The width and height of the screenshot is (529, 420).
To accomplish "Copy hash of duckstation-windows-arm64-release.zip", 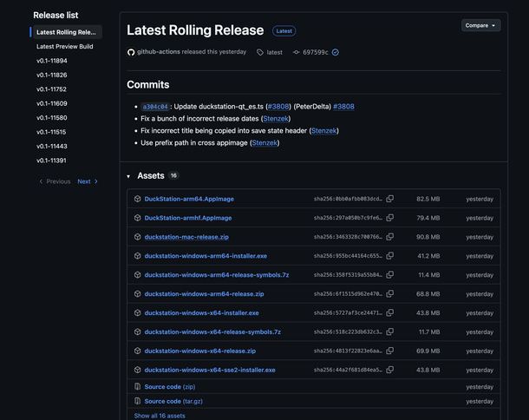I will click(x=389, y=293).
